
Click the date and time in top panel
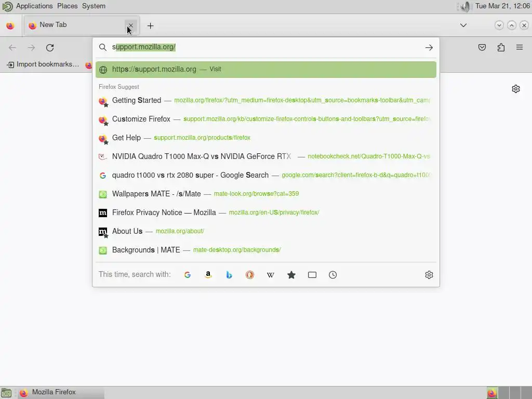tap(502, 6)
